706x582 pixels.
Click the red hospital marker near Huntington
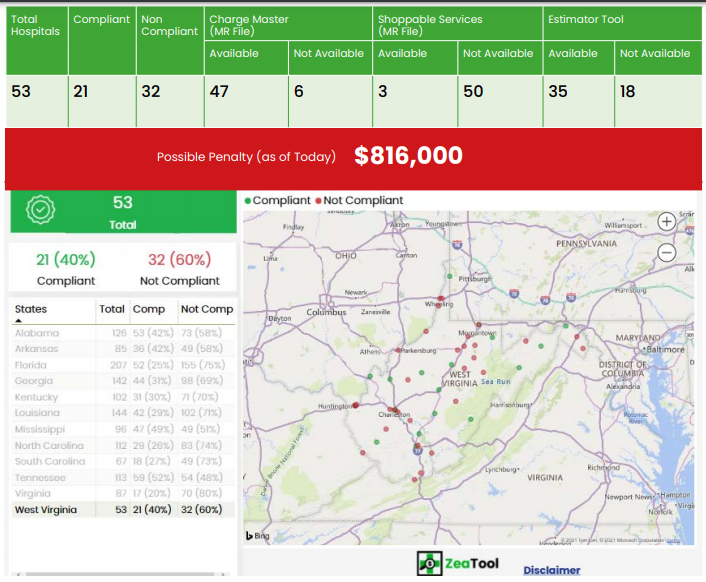click(355, 405)
